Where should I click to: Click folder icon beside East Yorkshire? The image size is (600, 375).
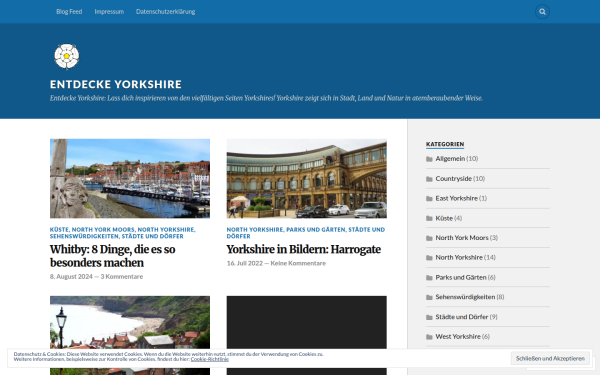tap(429, 198)
